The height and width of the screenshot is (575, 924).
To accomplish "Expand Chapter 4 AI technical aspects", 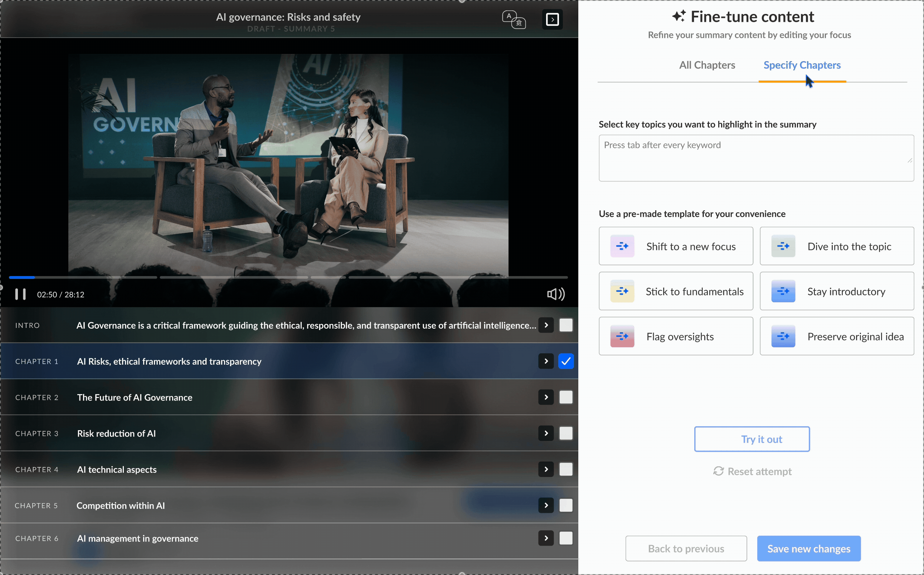I will coord(546,469).
